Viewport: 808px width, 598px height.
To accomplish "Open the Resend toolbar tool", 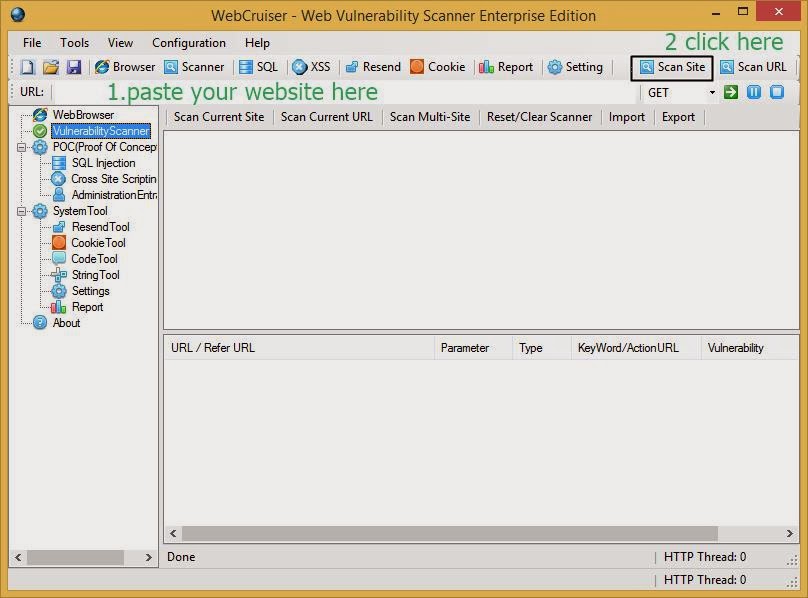I will click(373, 67).
